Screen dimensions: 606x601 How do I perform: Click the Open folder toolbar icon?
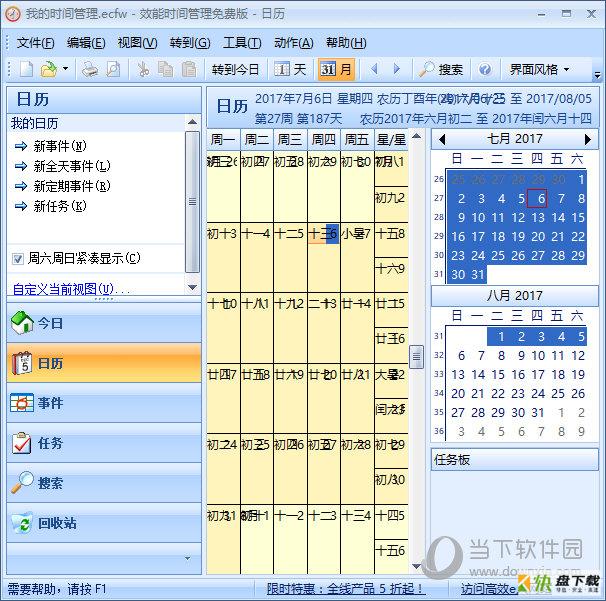pyautogui.click(x=49, y=70)
